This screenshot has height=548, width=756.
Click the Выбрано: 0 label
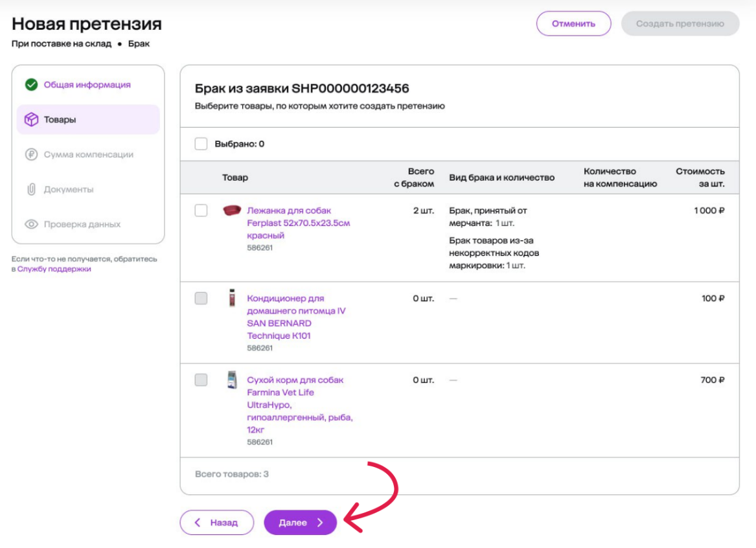click(240, 144)
